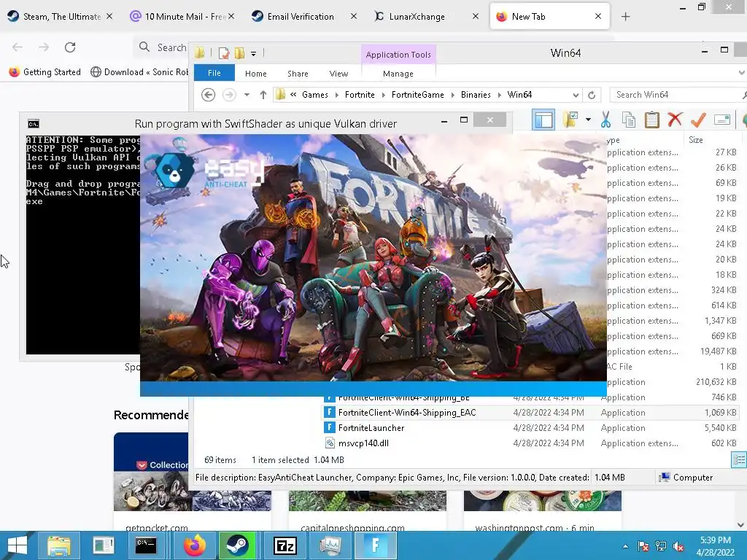
Task: Go back in File Explorer
Action: (208, 95)
